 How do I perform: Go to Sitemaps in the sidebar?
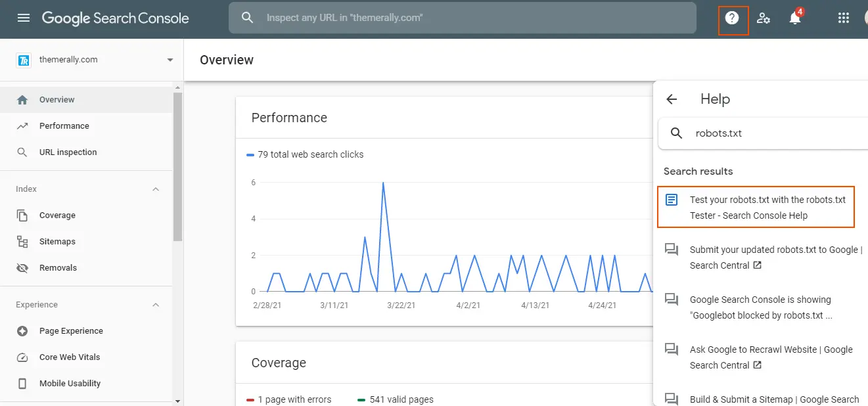coord(86,242)
